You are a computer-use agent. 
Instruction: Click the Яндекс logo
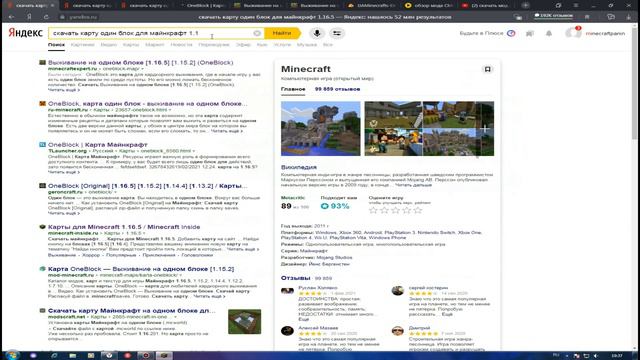(x=25, y=33)
